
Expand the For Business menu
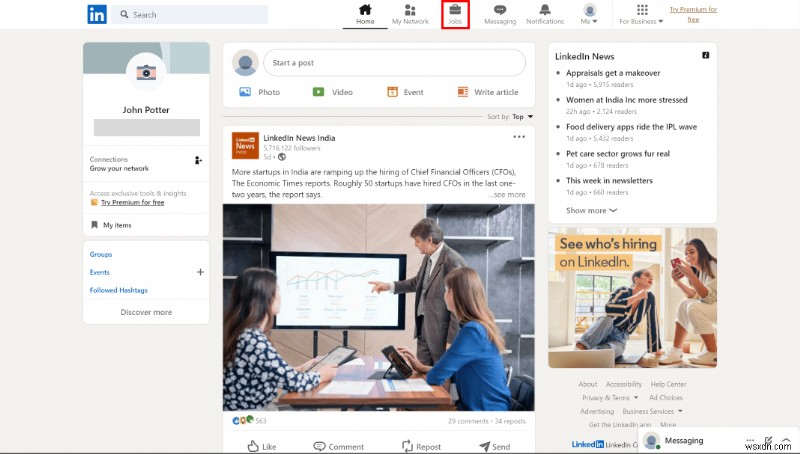click(641, 14)
